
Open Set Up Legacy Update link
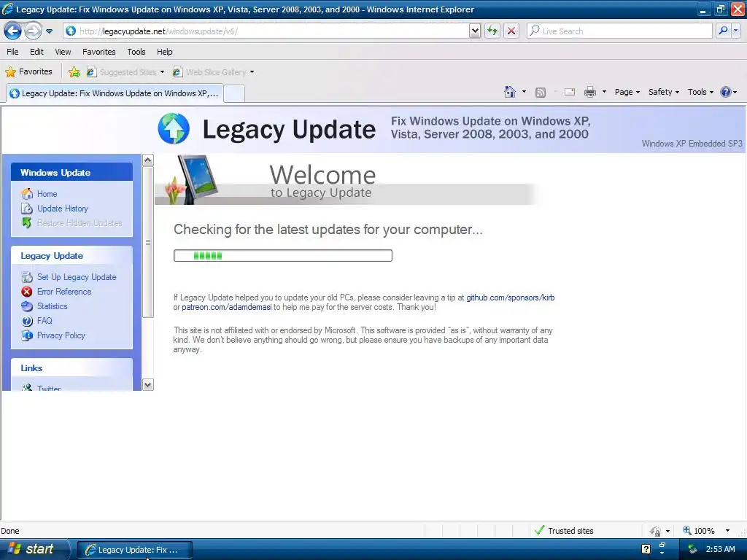(x=77, y=277)
